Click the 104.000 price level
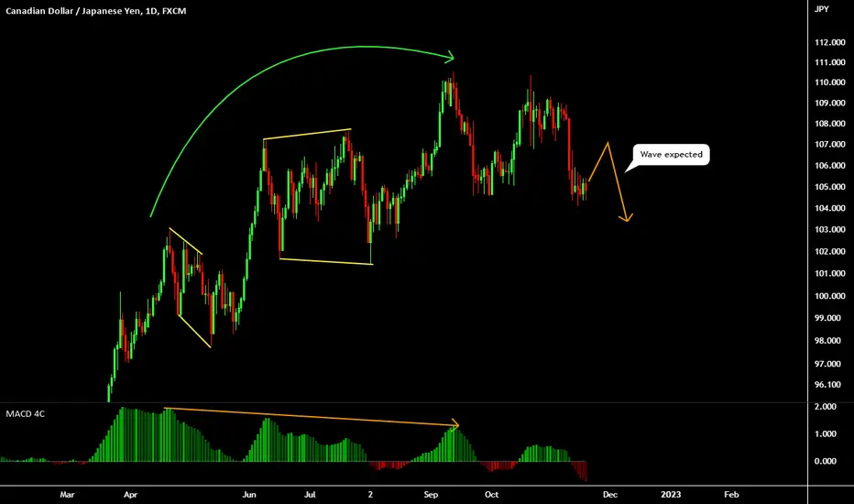Image resolution: width=854 pixels, height=504 pixels. pyautogui.click(x=829, y=208)
